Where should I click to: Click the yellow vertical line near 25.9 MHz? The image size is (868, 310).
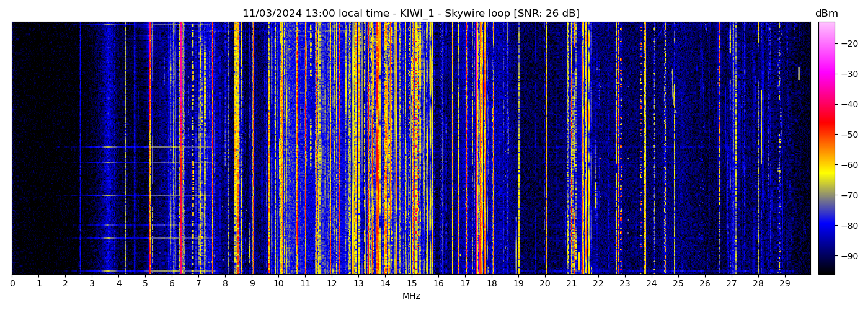tap(701, 149)
